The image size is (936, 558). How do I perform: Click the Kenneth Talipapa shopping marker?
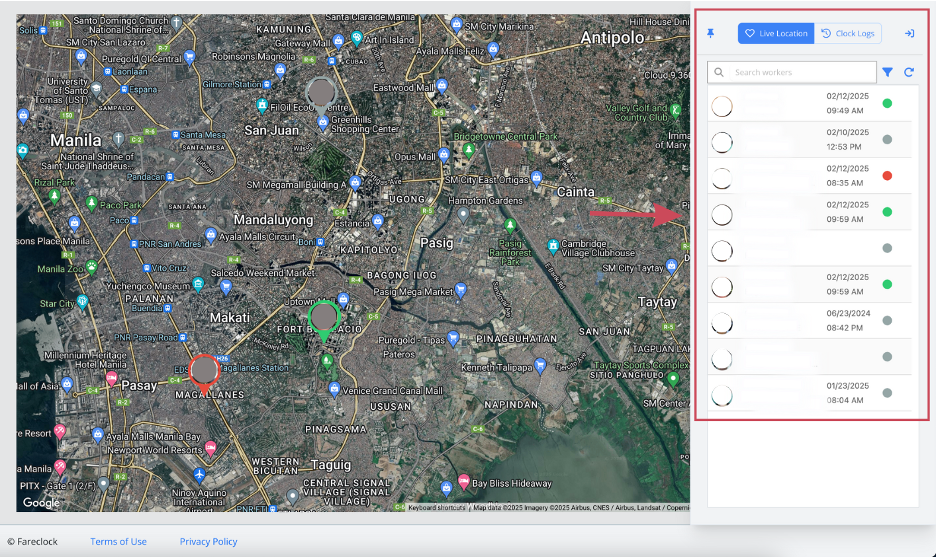pyautogui.click(x=540, y=365)
